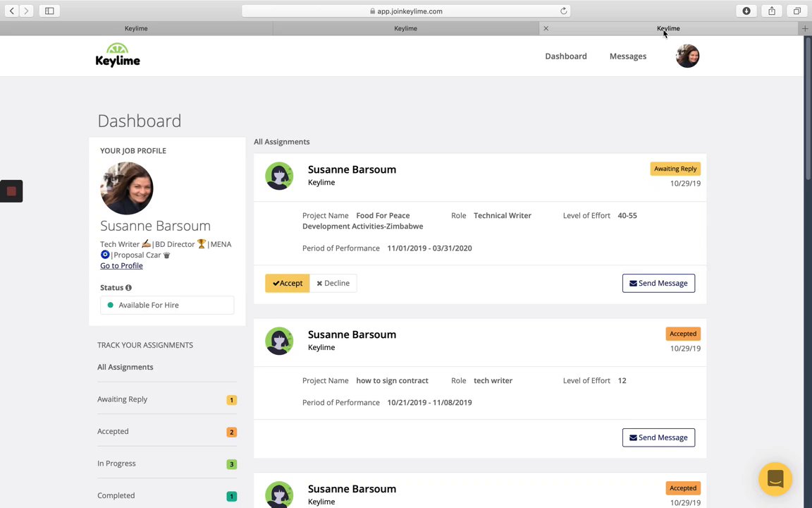
Task: Click the Awaiting Reply status label
Action: point(675,169)
